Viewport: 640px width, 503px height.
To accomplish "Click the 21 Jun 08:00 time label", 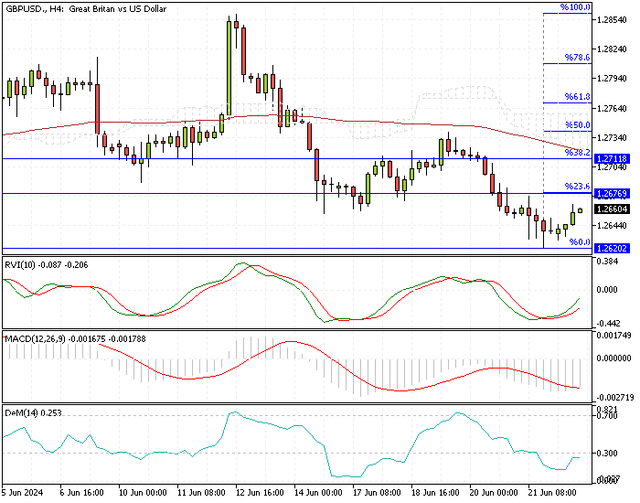I will (x=552, y=493).
